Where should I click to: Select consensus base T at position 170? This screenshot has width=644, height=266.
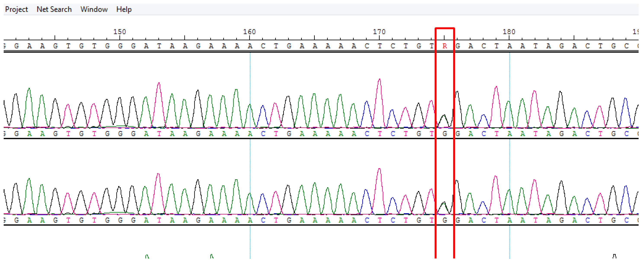tap(380, 46)
